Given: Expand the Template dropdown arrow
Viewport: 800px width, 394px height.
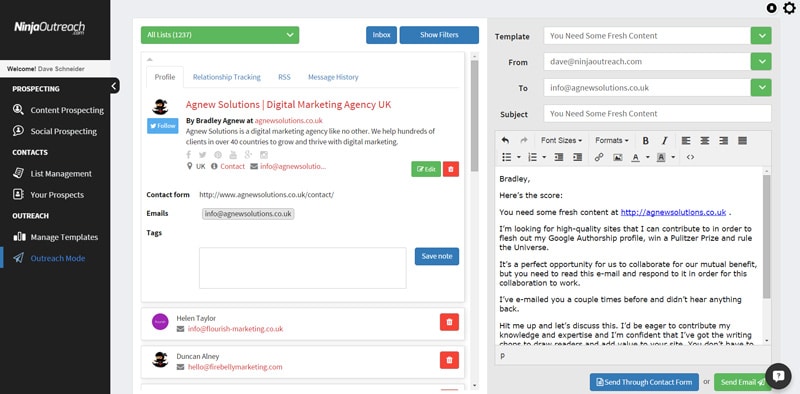Looking at the screenshot, I should (x=761, y=36).
